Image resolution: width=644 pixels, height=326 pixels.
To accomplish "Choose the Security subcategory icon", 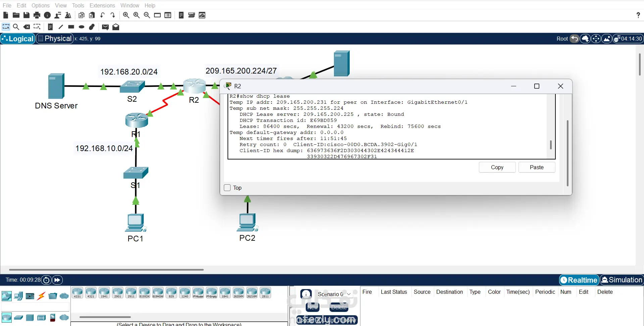I will click(x=53, y=317).
